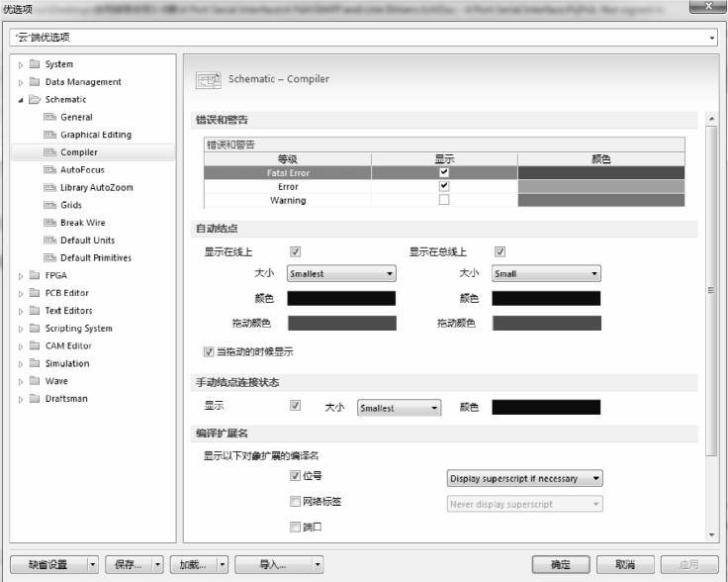
Task: Open the 缺省设置 button dropdown arrow
Action: click(x=92, y=564)
